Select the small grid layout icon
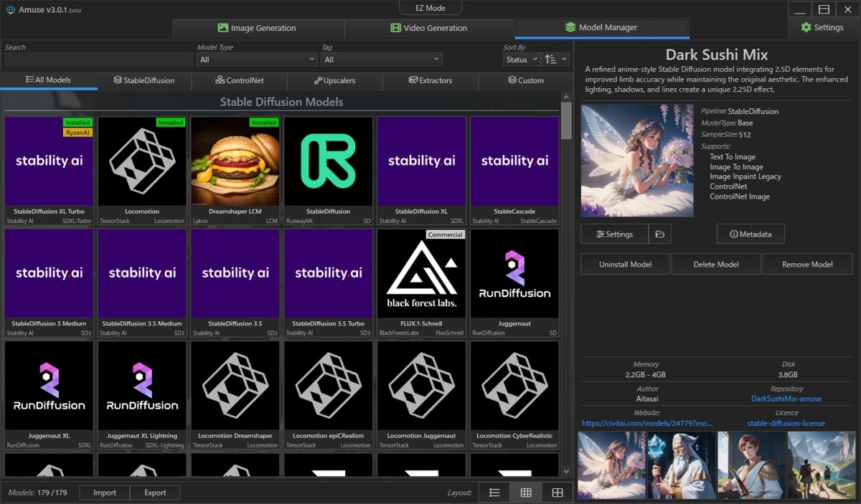 coord(525,493)
